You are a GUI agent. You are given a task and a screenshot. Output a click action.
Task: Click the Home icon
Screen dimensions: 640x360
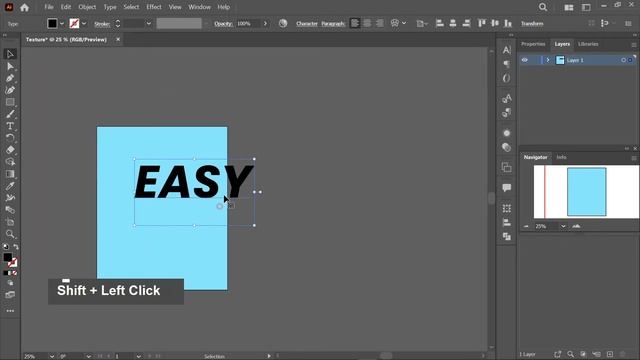[x=24, y=7]
